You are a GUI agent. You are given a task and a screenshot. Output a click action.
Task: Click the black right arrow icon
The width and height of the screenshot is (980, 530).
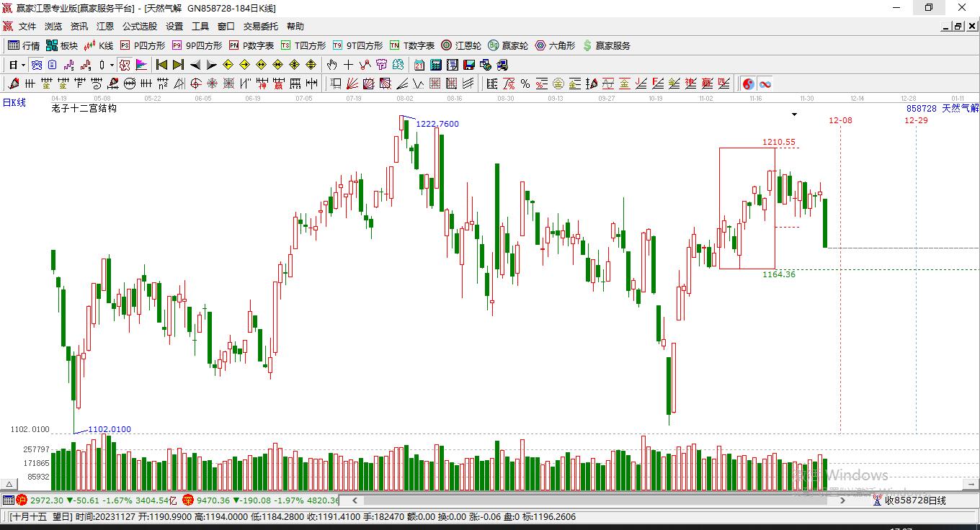(x=212, y=65)
